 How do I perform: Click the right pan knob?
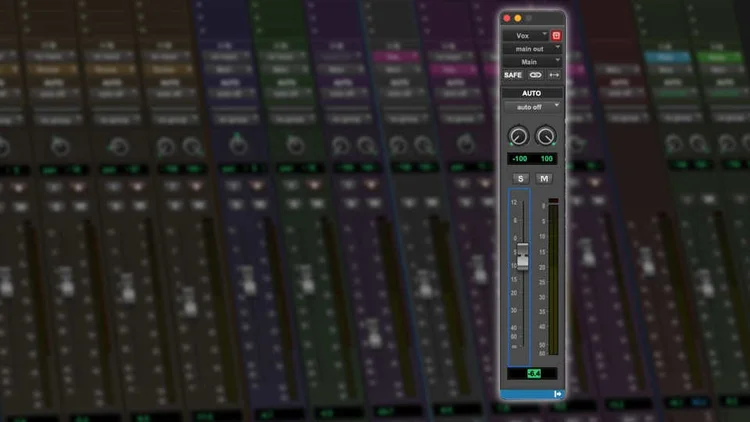(x=545, y=136)
